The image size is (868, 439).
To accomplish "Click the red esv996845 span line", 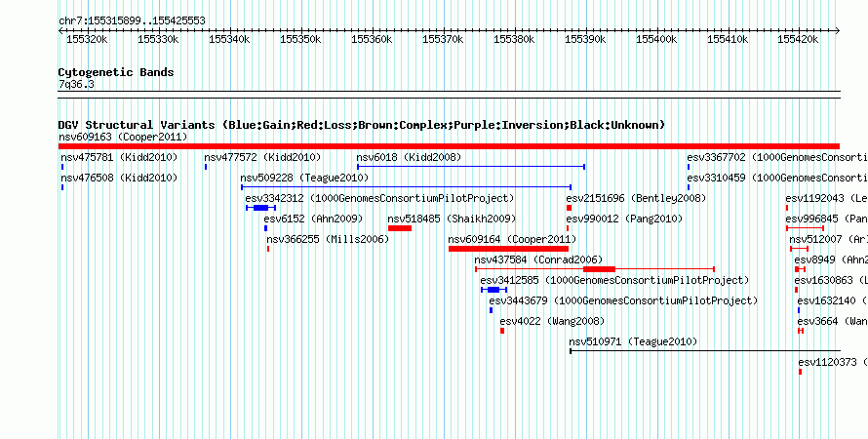I will pos(805,228).
